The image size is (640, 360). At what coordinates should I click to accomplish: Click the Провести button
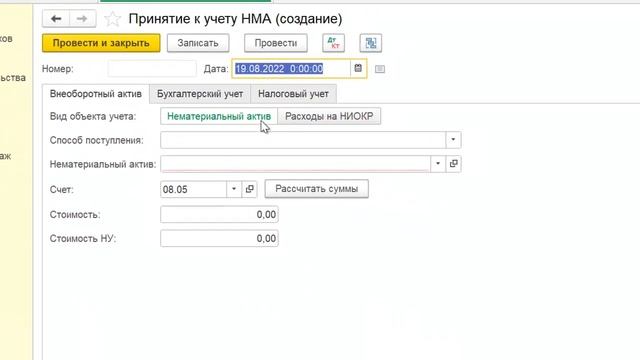(x=276, y=43)
